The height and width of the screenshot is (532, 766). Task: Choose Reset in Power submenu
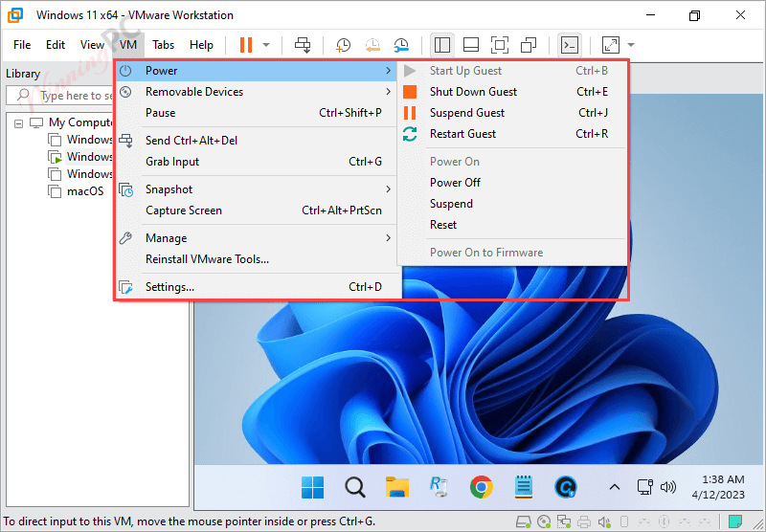coord(512,225)
